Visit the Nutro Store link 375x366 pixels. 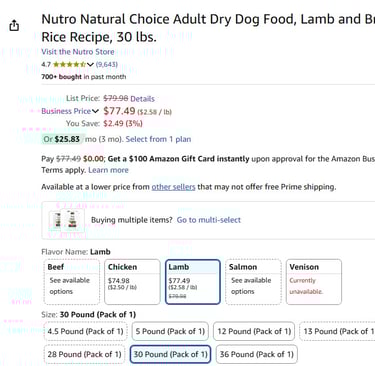pyautogui.click(x=78, y=52)
